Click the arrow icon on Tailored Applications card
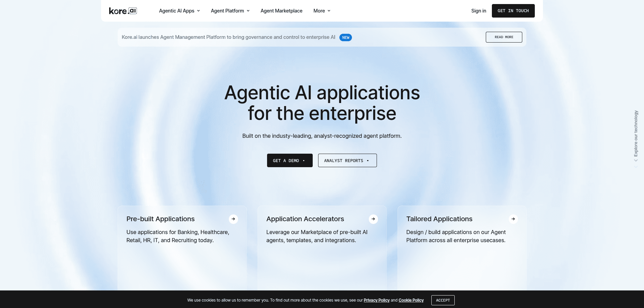 pos(513,219)
